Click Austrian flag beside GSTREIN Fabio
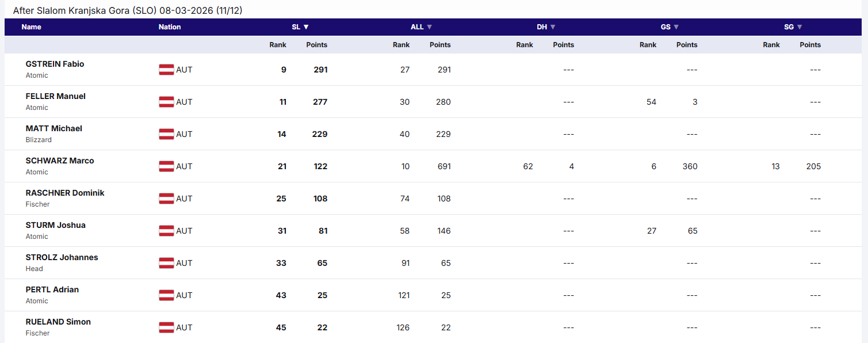868x343 pixels. [x=166, y=70]
